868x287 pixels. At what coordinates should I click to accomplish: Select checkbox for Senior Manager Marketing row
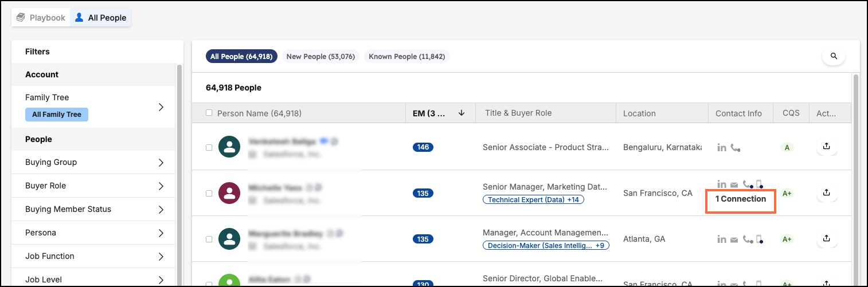[209, 193]
